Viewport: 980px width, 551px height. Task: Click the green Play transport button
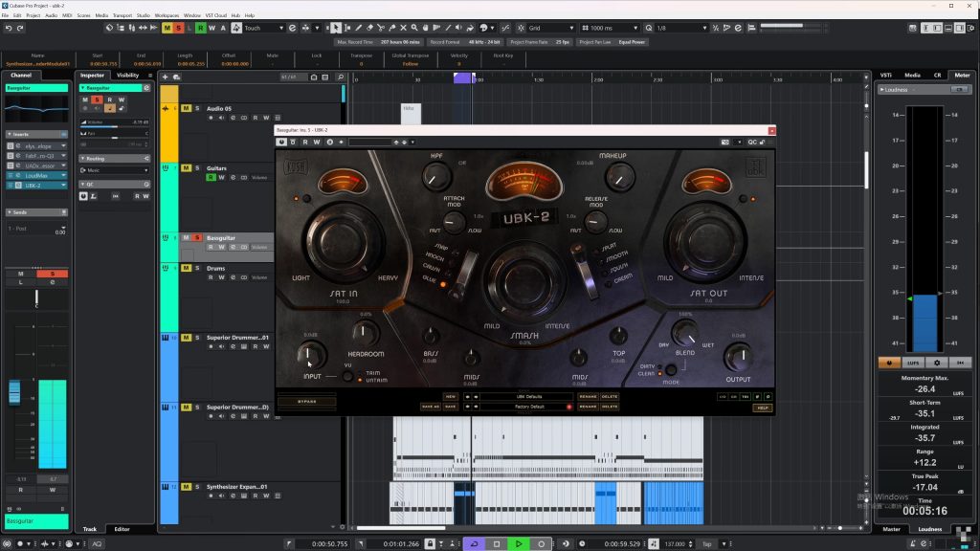click(518, 544)
